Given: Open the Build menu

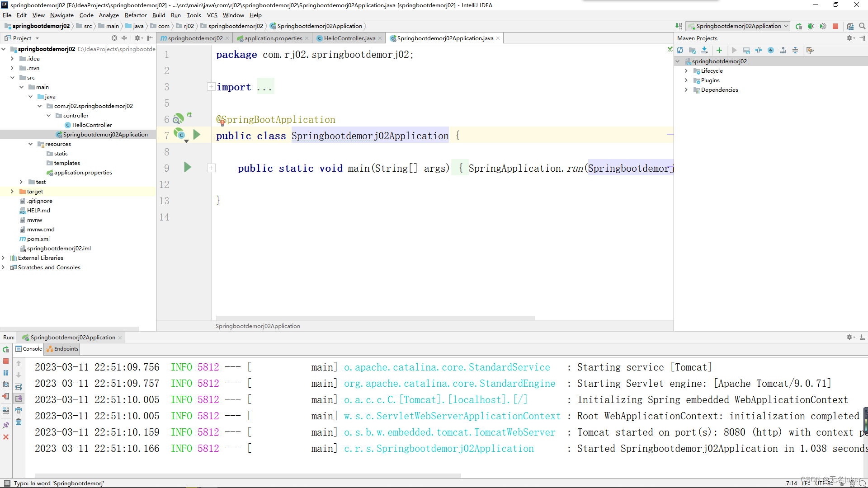Looking at the screenshot, I should coord(159,15).
